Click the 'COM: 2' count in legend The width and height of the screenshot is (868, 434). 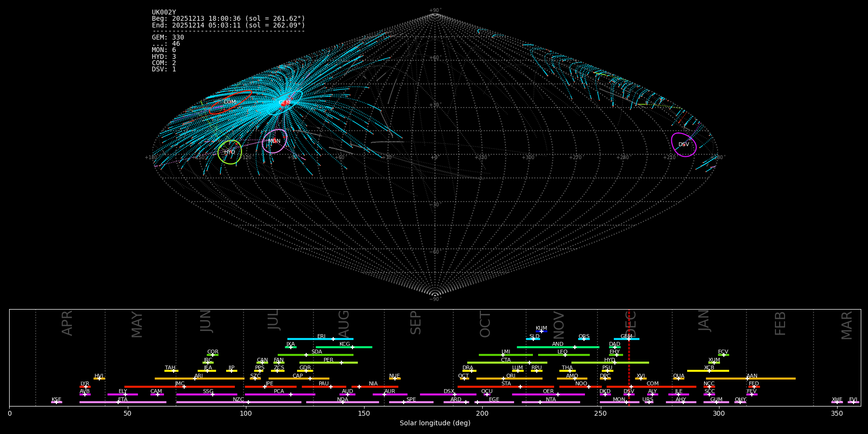click(x=164, y=63)
